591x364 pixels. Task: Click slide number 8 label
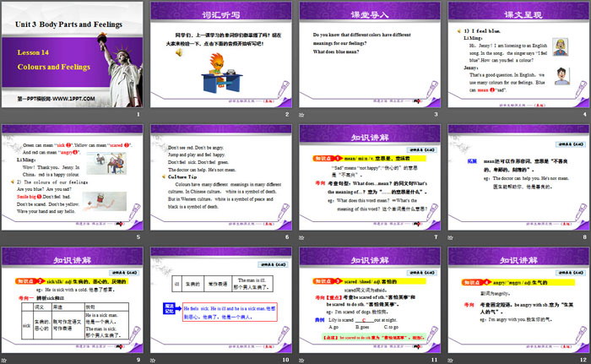585,236
